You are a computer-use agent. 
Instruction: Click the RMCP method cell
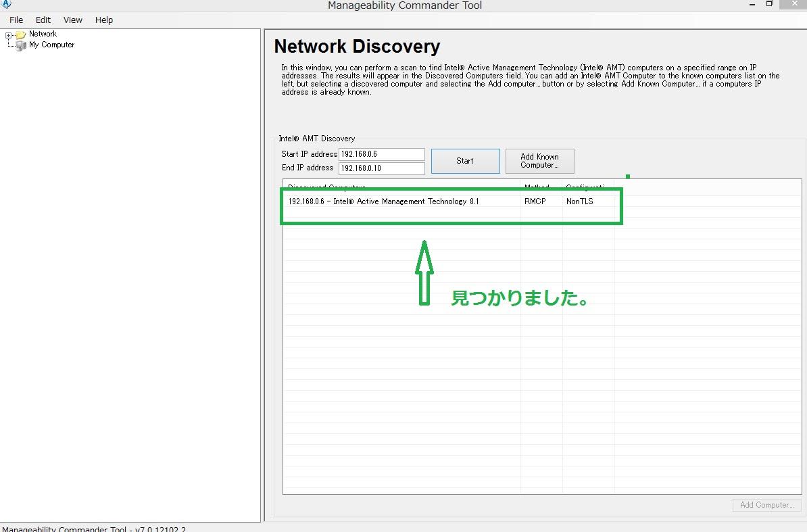tap(535, 201)
